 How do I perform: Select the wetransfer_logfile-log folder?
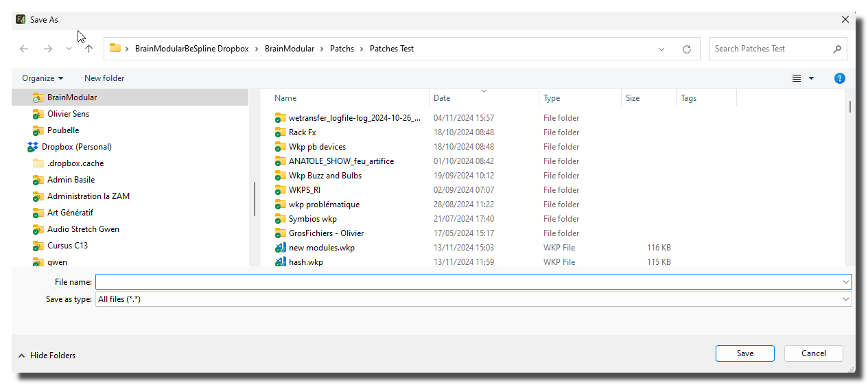click(x=354, y=118)
